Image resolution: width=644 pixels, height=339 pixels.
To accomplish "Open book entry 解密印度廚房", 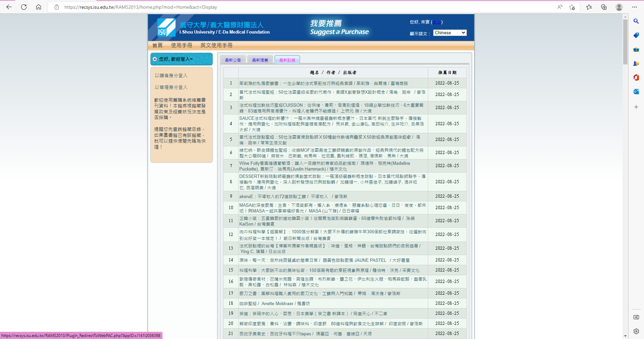I will (x=331, y=324).
